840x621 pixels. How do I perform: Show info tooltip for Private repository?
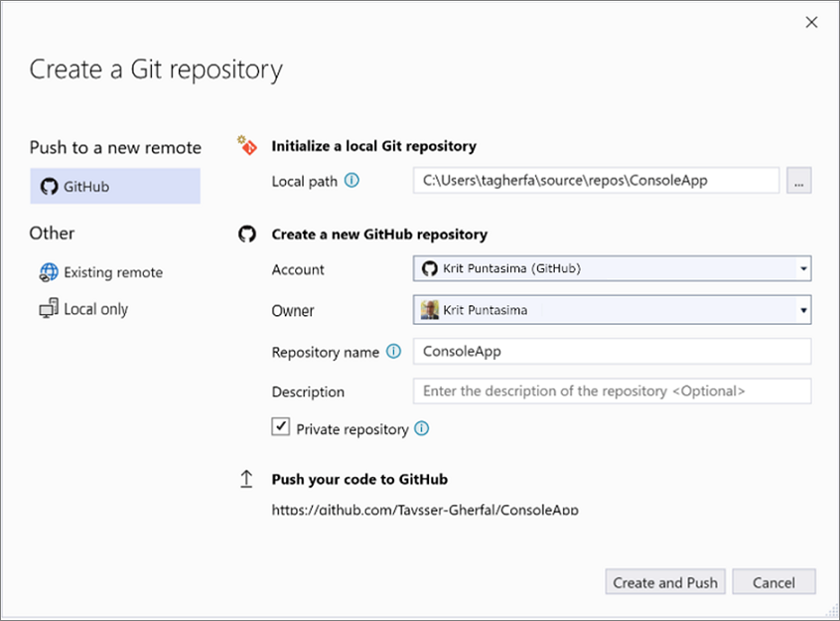click(422, 428)
